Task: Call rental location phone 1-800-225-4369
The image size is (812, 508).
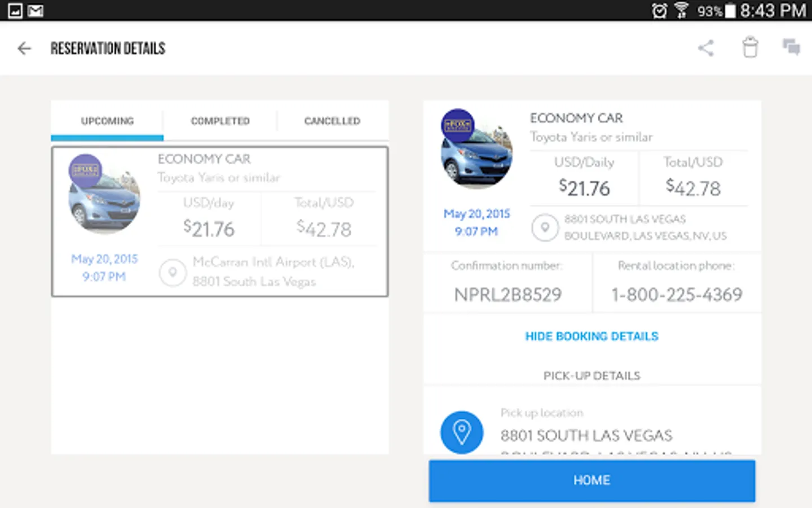Action: click(677, 294)
